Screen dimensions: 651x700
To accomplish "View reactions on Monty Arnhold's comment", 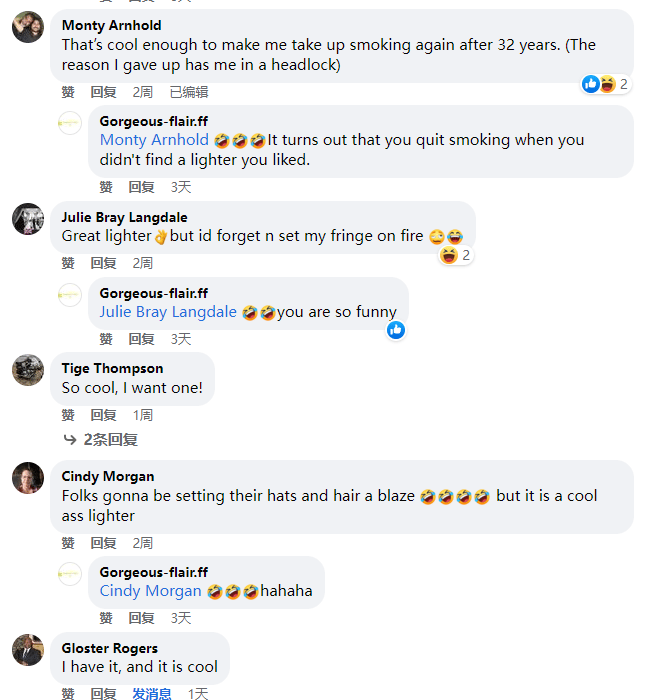I will pos(605,84).
